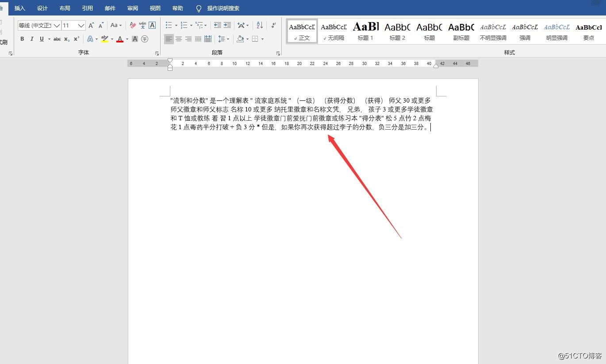Open font dialog launcher

[x=157, y=54]
